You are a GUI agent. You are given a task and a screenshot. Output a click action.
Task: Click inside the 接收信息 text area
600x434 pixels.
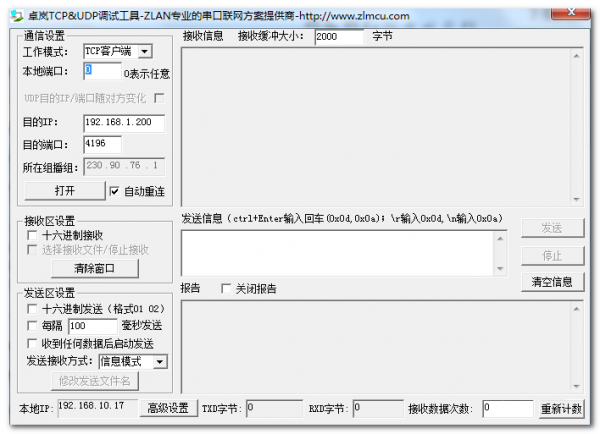tap(376, 127)
